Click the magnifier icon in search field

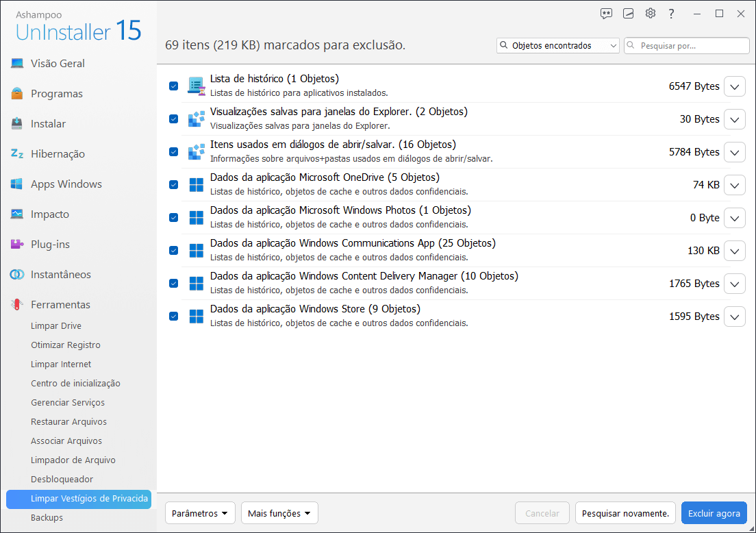631,45
